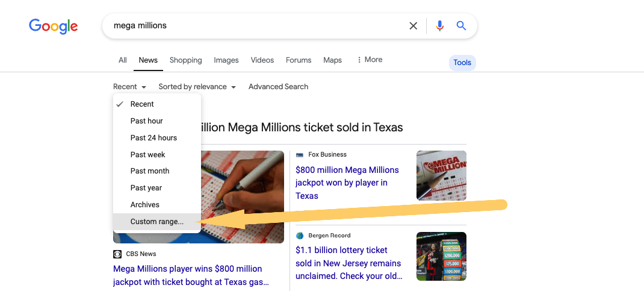Open the More options overflow menu
This screenshot has width=644, height=291.
click(x=370, y=60)
